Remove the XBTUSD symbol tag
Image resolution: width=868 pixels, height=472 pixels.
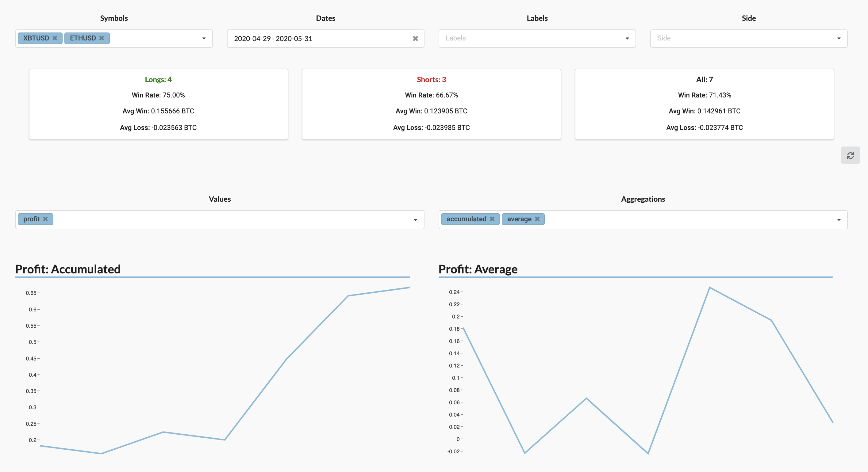tap(55, 38)
